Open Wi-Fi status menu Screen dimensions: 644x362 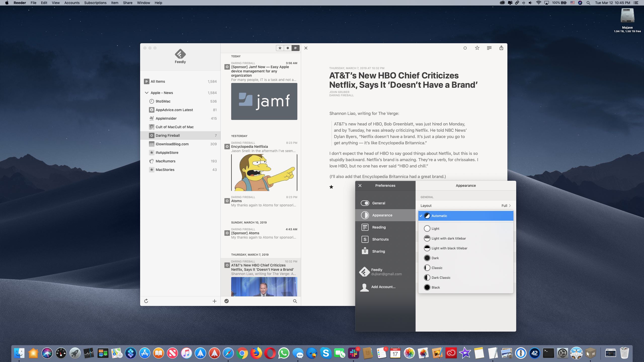[539, 3]
